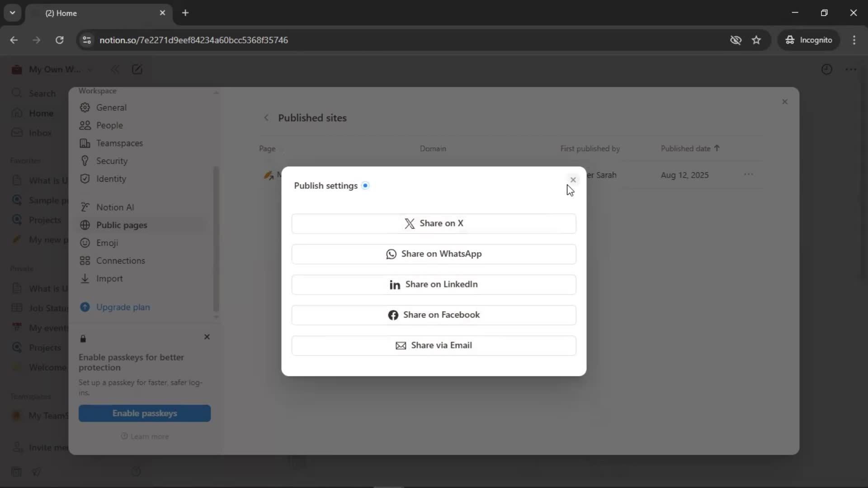Open Search in Notion sidebar
This screenshot has width=868, height=488.
coord(34,94)
